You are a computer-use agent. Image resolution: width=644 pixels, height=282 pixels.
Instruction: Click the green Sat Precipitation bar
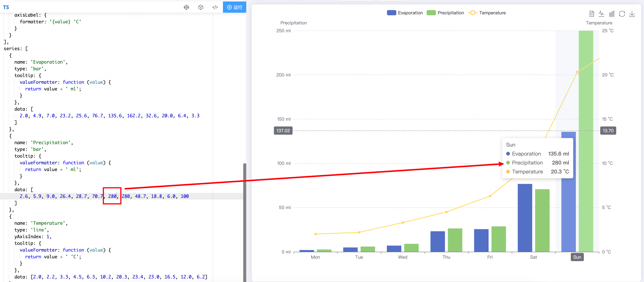(542, 220)
